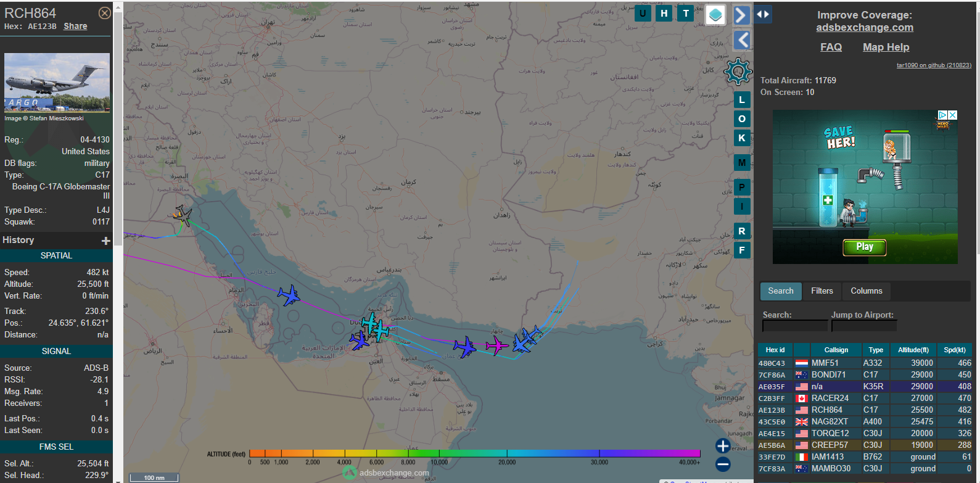980x483 pixels.
Task: Select the RACER24 aircraft row
Action: click(865, 398)
